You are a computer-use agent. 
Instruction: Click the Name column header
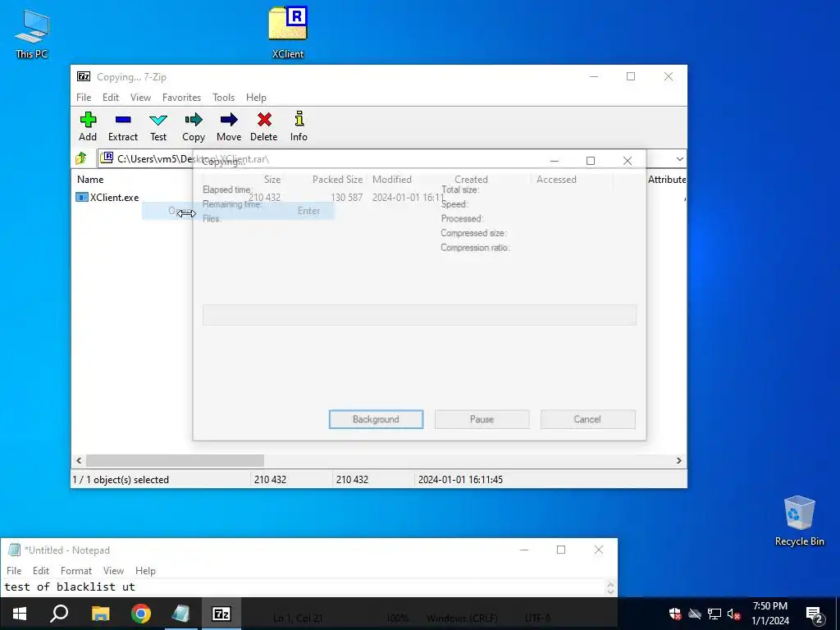90,180
